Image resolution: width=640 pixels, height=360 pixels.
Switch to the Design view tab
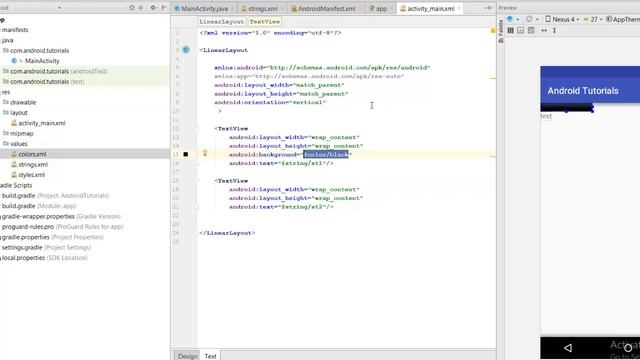[x=187, y=356]
